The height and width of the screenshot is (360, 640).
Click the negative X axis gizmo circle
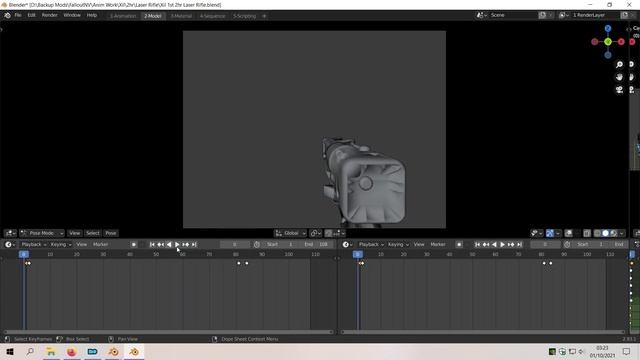(x=595, y=42)
